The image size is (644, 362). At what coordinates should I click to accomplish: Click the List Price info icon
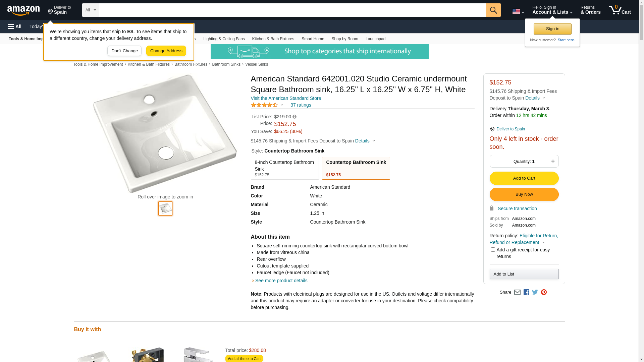click(294, 117)
